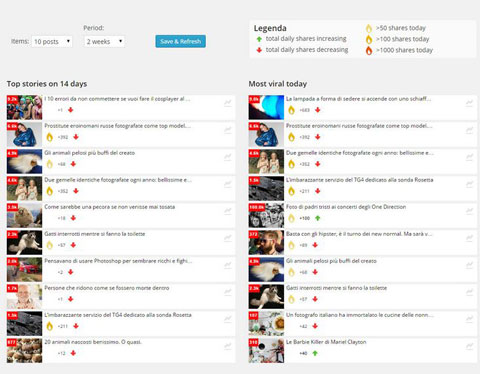Open 'La lampada a forma di sedere' link
This screenshot has width=480, height=374.
pyautogui.click(x=359, y=99)
